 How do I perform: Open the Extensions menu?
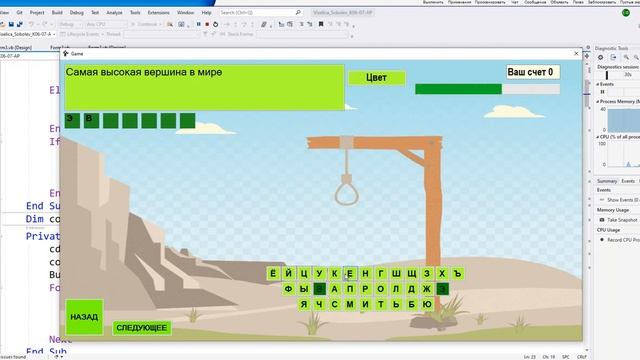158,13
